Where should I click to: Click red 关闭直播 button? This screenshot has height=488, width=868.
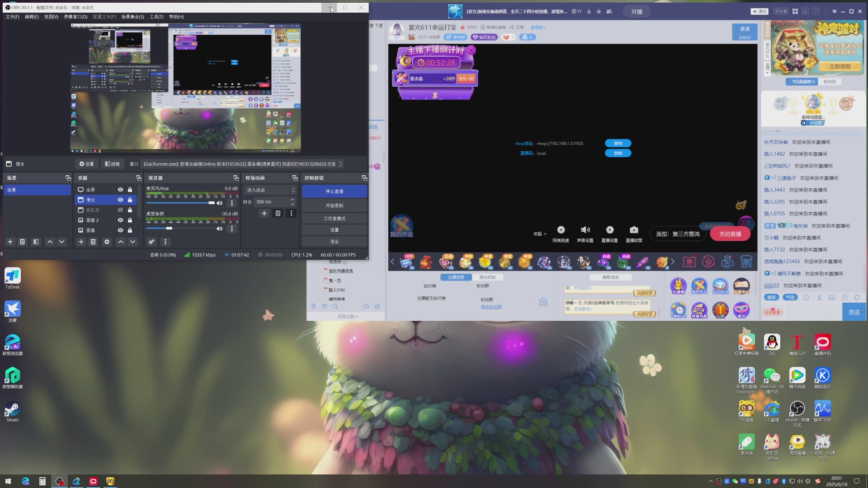730,234
